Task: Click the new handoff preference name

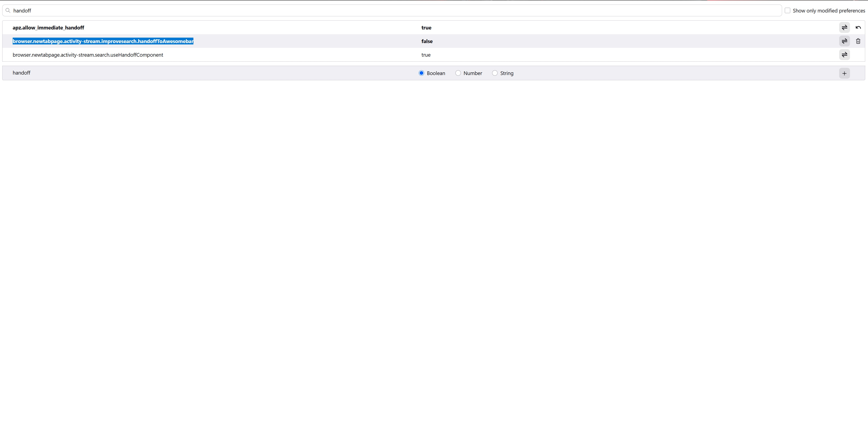Action: tap(22, 73)
